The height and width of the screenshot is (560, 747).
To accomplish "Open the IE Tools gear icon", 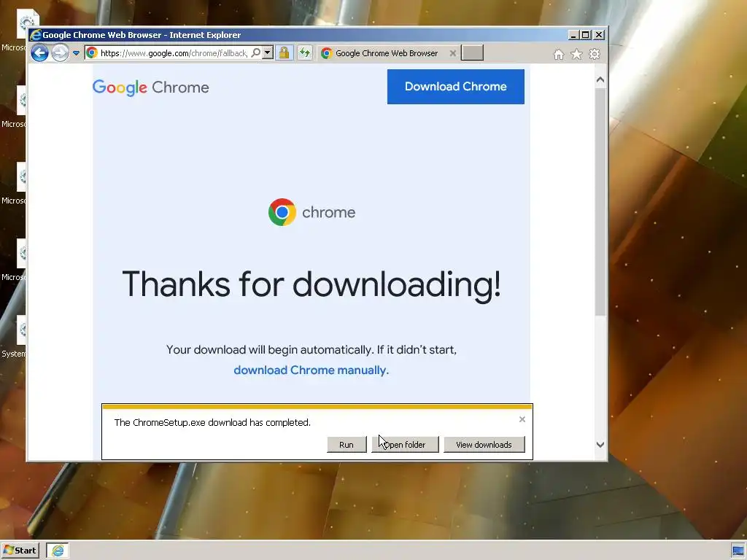I will click(x=595, y=54).
